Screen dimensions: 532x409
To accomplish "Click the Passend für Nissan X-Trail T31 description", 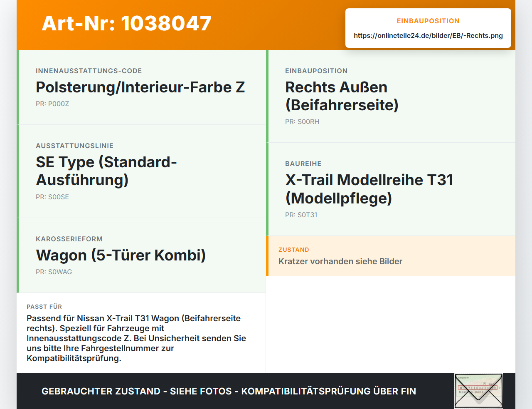I will pos(136,338).
